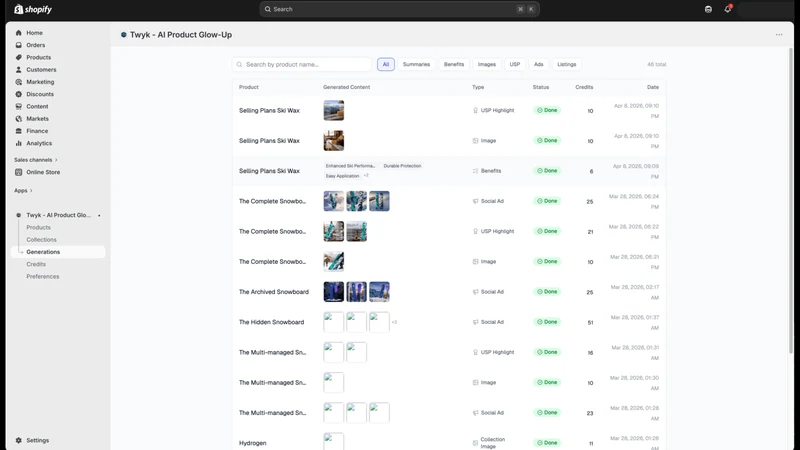
Task: Open Complete Snowboard Image row thumbnail
Action: coord(334,261)
